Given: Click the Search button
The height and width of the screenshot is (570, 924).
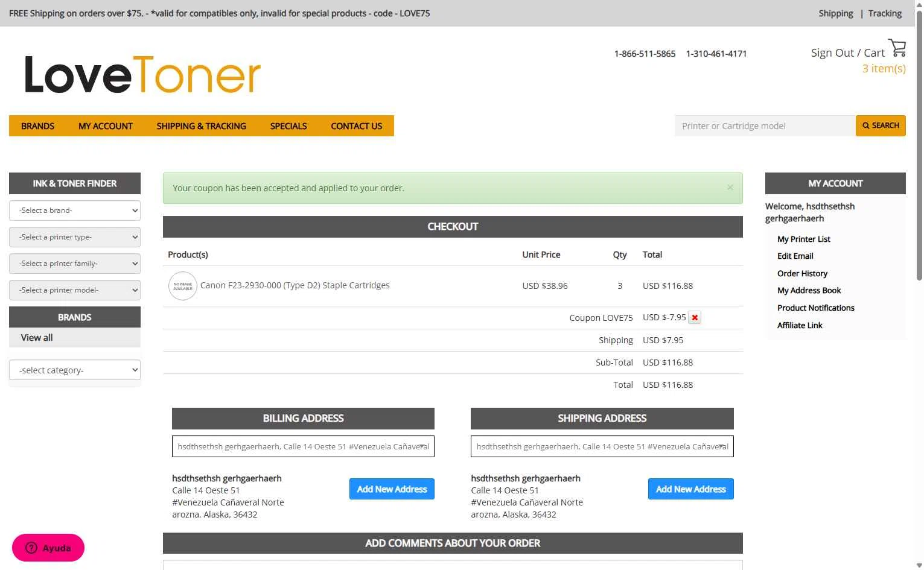Looking at the screenshot, I should click(881, 125).
